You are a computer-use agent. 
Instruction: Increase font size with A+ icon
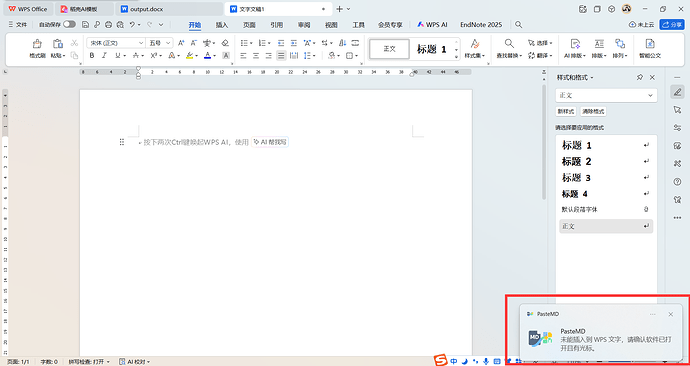pos(181,43)
